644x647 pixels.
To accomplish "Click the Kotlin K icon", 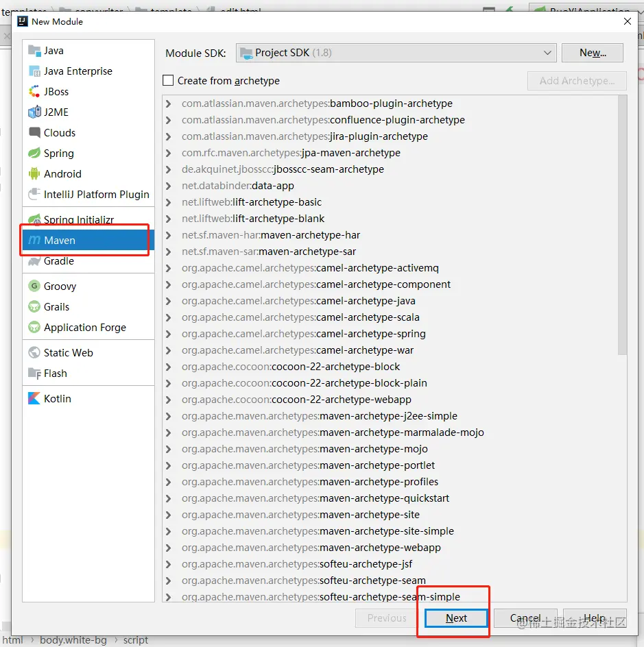I will (34, 398).
